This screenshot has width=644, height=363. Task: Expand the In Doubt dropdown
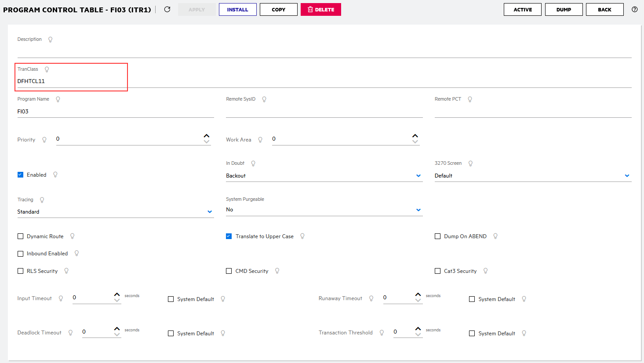[418, 176]
